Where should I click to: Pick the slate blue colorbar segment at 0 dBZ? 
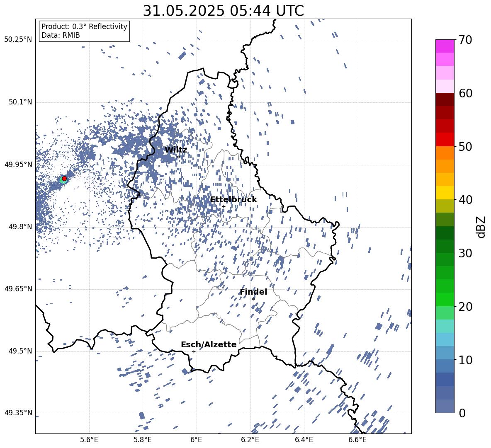tap(445, 406)
